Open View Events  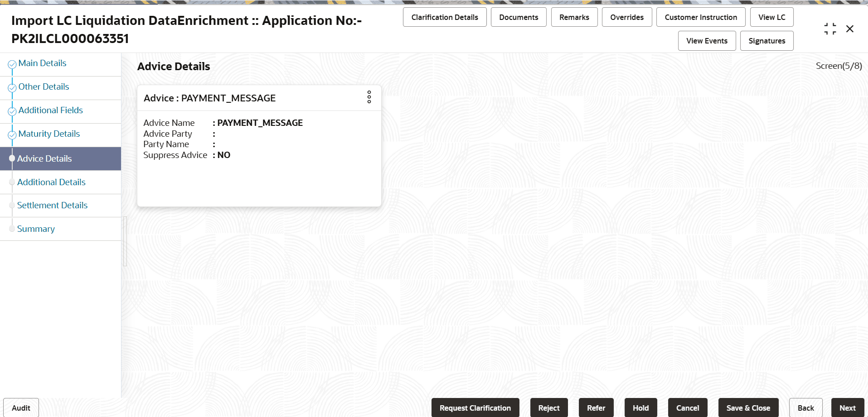[x=707, y=41]
